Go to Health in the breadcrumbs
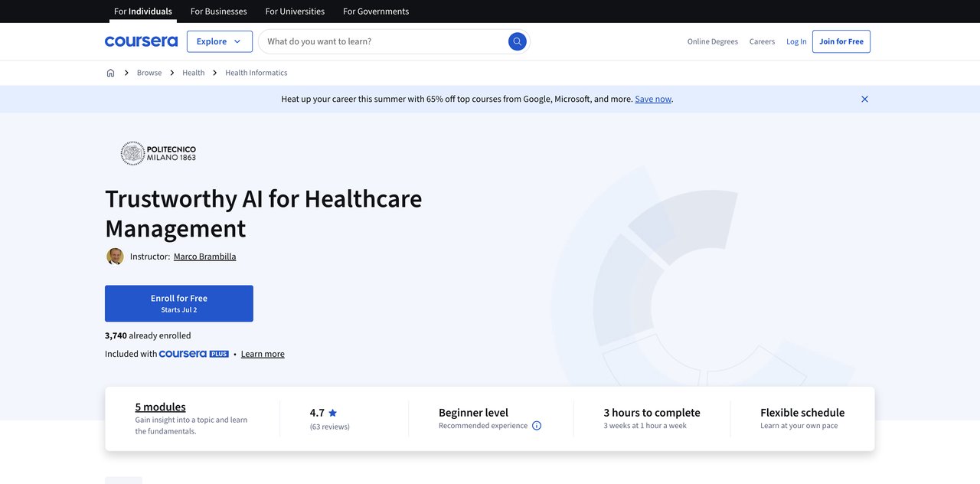Image resolution: width=980 pixels, height=484 pixels. [194, 73]
